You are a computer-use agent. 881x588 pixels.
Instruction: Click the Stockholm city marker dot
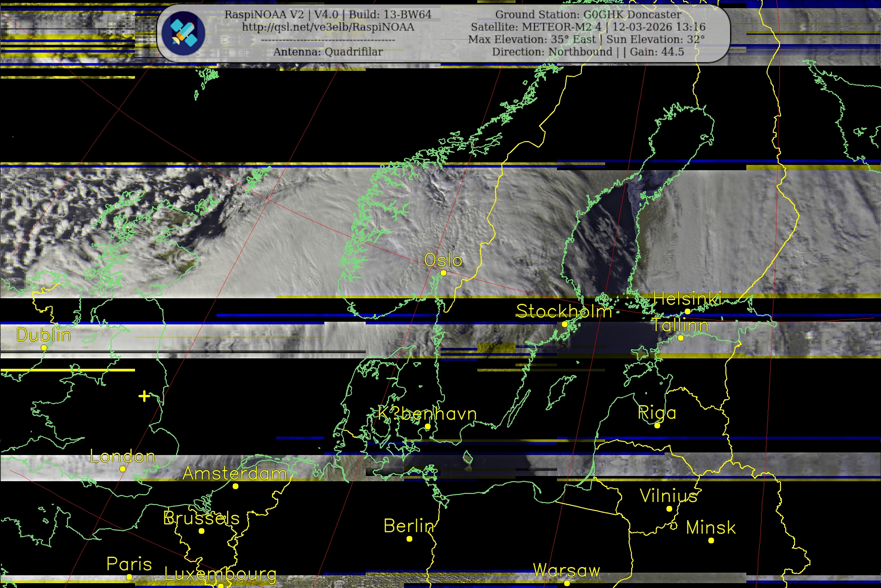(564, 324)
